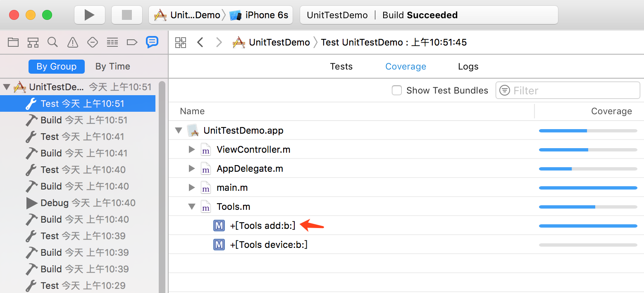The width and height of the screenshot is (644, 293).
Task: Expand AppDelegate.m disclosure triangle
Action: 191,168
